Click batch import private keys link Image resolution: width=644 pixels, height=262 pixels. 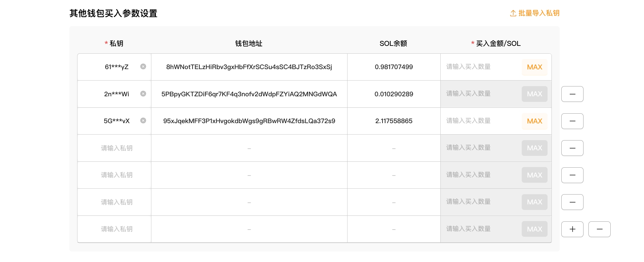pos(535,13)
